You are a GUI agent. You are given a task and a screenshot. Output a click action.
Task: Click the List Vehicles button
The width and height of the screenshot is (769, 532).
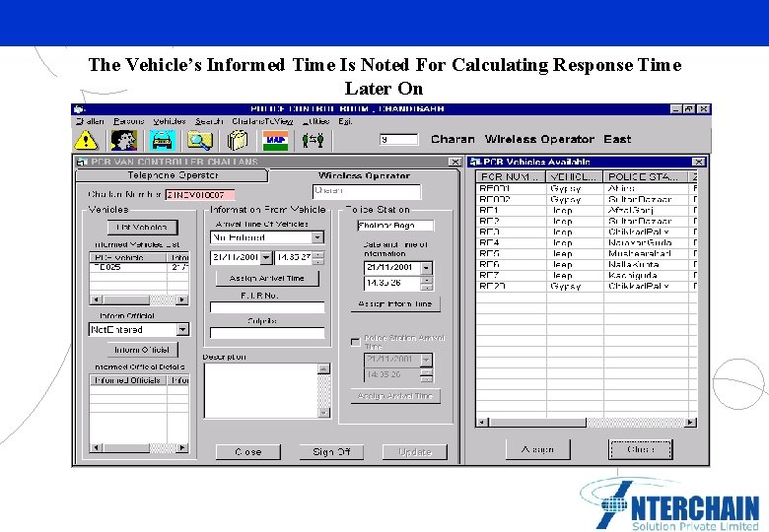[x=142, y=228]
